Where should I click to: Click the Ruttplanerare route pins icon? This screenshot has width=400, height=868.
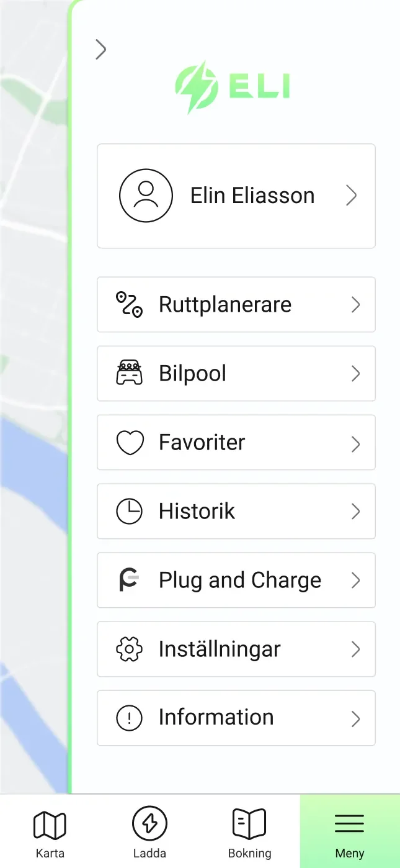click(129, 305)
